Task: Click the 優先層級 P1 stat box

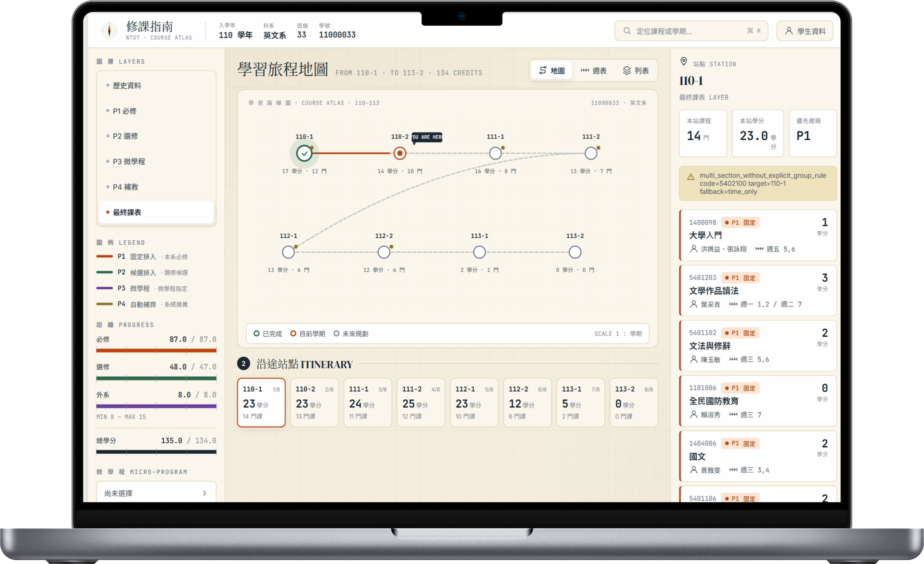Action: click(x=813, y=133)
